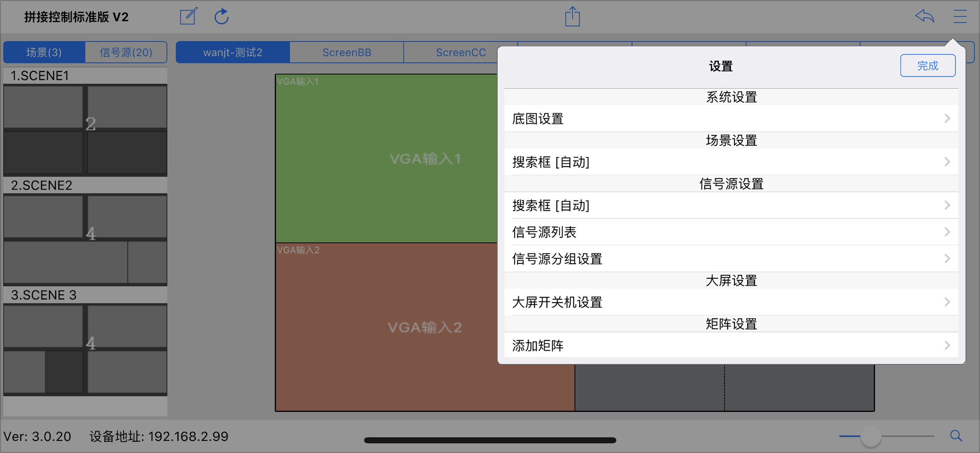This screenshot has height=453, width=980.
Task: Switch to the 信号源(20) tab
Action: tap(126, 52)
